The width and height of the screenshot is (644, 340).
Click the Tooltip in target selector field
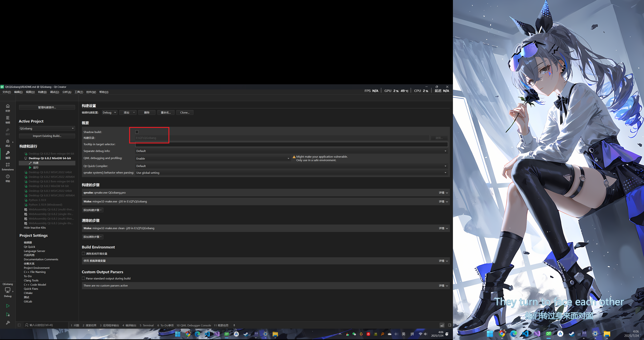tap(291, 144)
